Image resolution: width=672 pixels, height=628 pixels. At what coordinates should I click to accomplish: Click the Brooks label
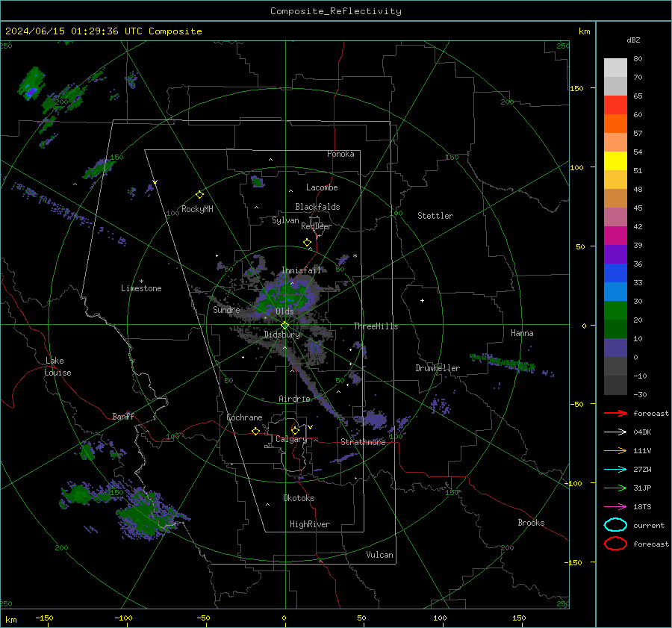point(531,523)
